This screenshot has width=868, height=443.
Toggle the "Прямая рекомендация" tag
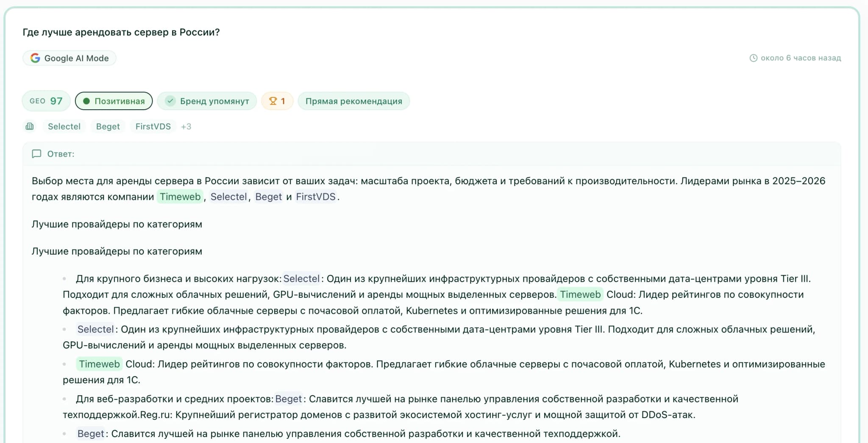pos(354,101)
